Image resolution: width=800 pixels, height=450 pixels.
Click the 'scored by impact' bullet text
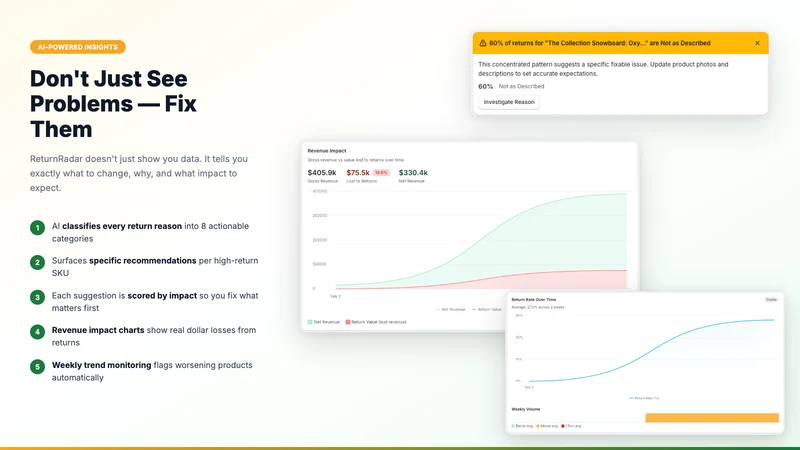pos(162,295)
